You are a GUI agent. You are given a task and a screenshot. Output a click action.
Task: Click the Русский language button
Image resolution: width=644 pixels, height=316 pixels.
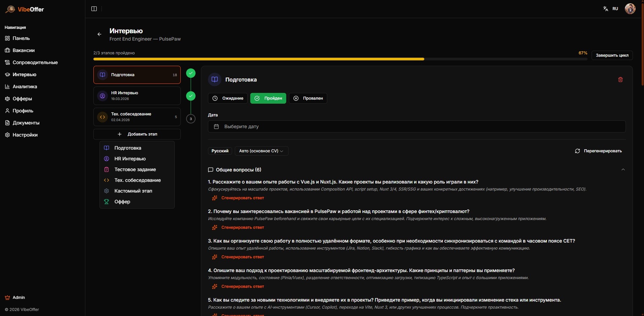(220, 151)
